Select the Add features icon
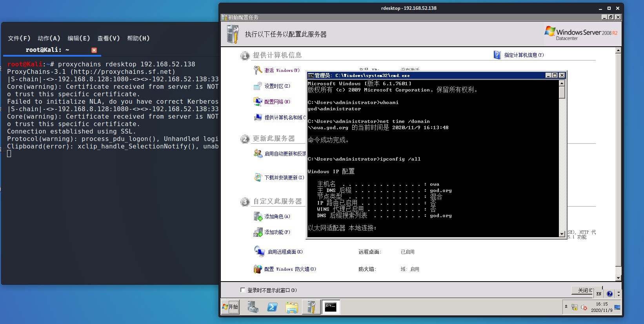 [258, 232]
